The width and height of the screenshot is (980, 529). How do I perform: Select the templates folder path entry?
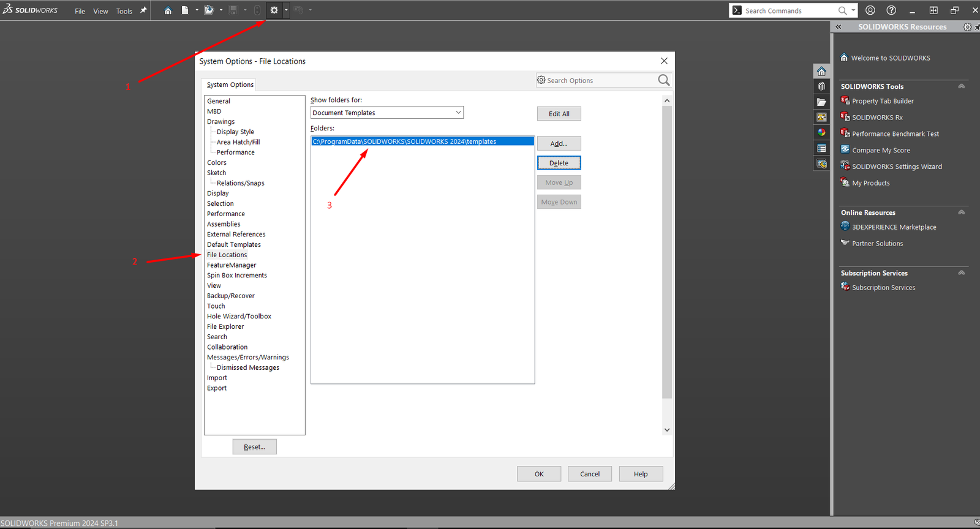[x=404, y=141]
